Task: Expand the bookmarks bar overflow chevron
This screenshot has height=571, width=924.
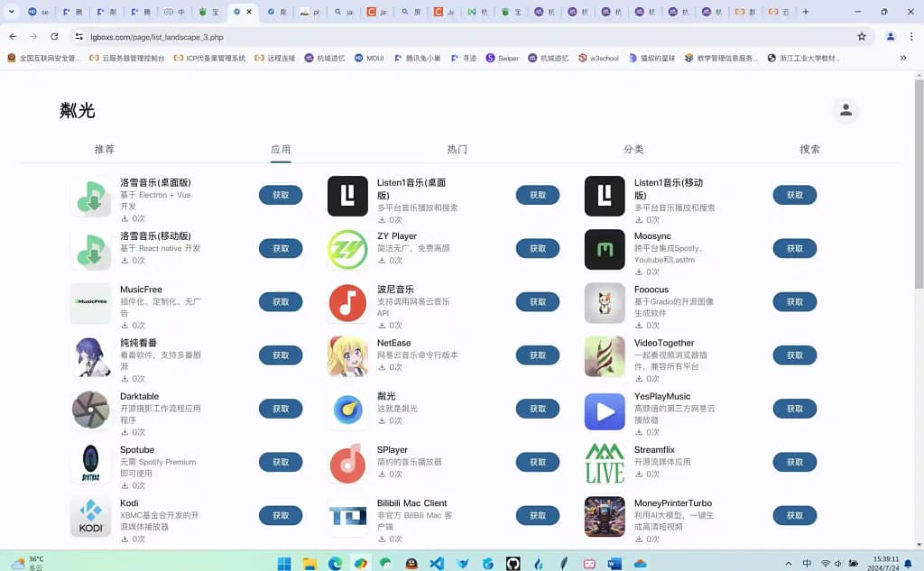Action: click(903, 58)
